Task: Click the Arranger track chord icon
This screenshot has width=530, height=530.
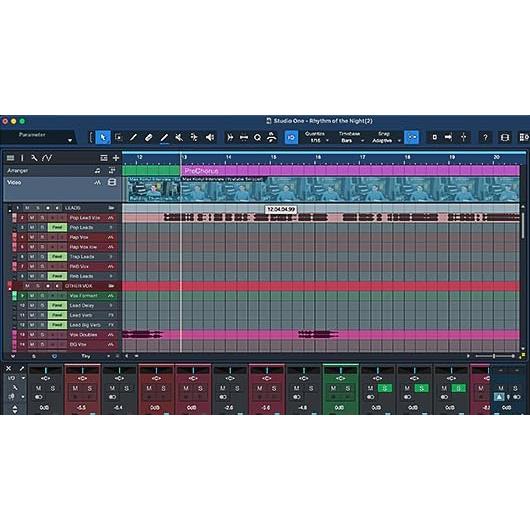Action: tap(98, 171)
